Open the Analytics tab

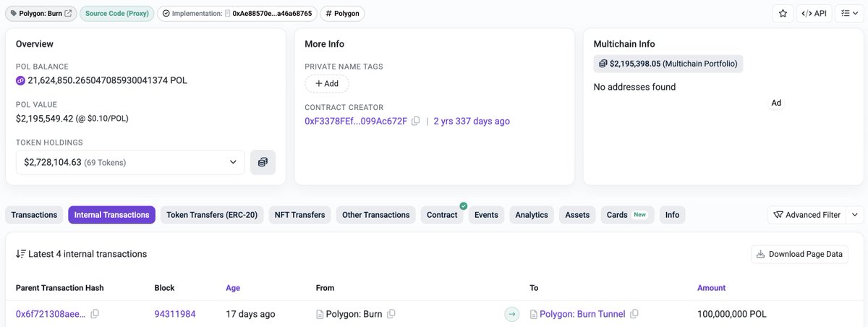point(532,215)
